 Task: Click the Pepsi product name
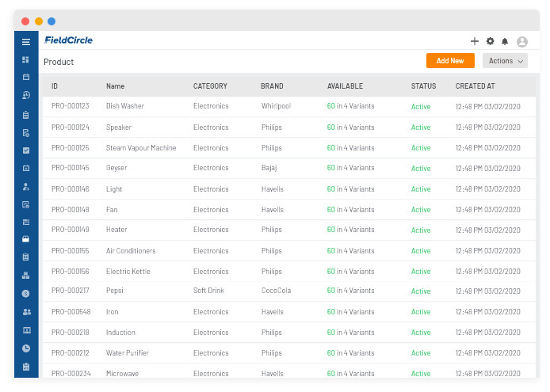point(115,291)
